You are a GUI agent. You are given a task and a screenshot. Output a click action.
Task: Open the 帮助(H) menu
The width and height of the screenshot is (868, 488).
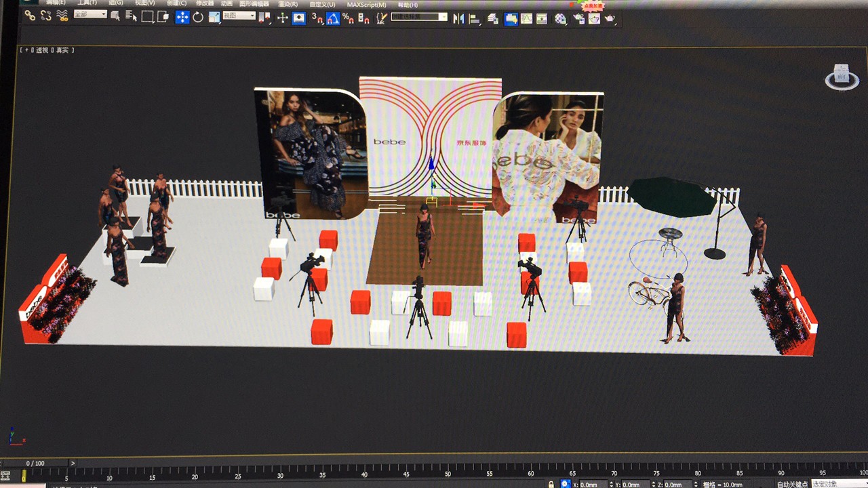pyautogui.click(x=408, y=5)
